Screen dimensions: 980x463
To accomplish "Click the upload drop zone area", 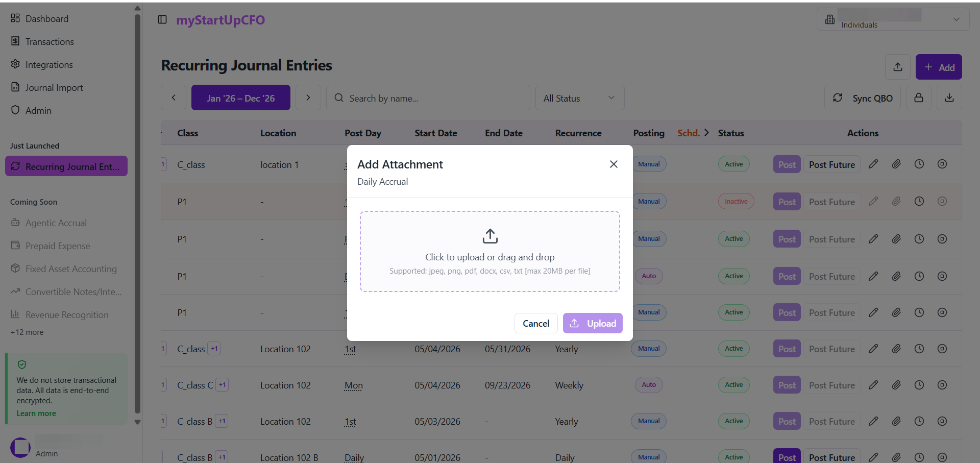I will (x=490, y=251).
